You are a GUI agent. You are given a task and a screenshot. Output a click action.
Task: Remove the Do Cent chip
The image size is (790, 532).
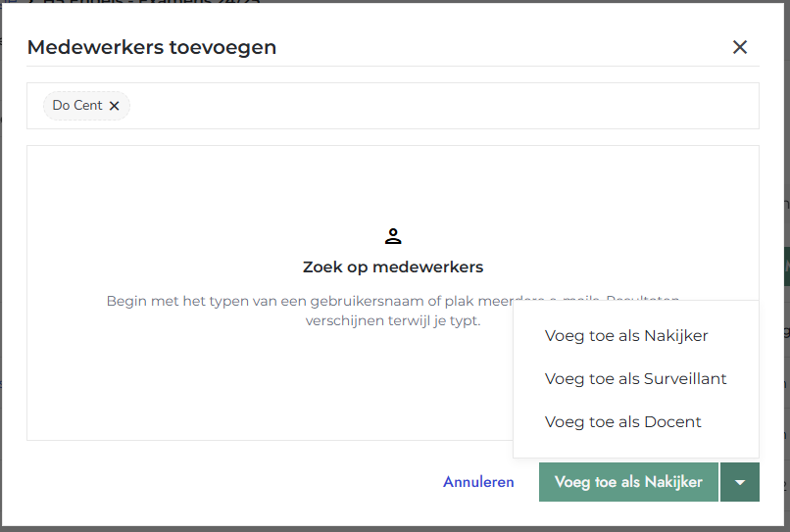click(114, 106)
